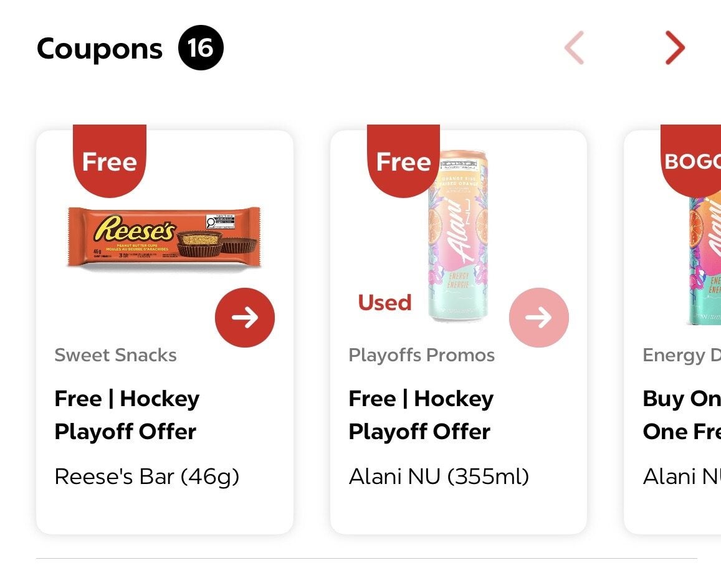
Task: Tap the BOGO badge on third coupon
Action: (690, 161)
